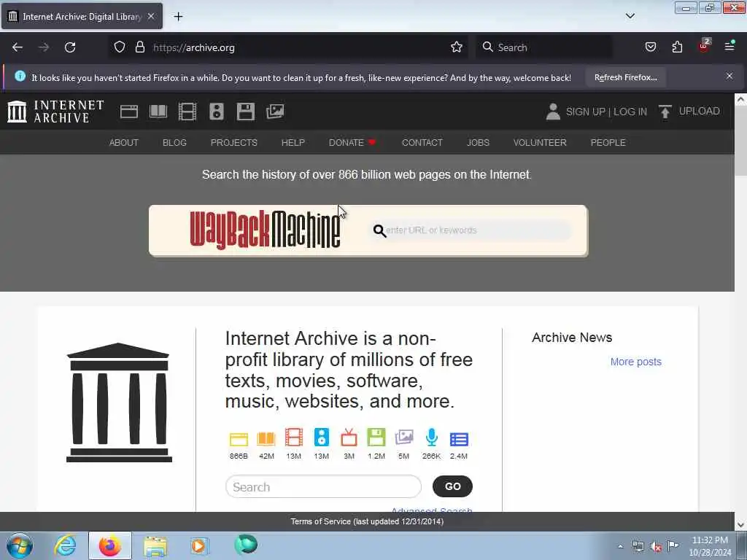The width and height of the screenshot is (747, 560).
Task: Open the Save to Pocket icon
Action: coord(651,47)
